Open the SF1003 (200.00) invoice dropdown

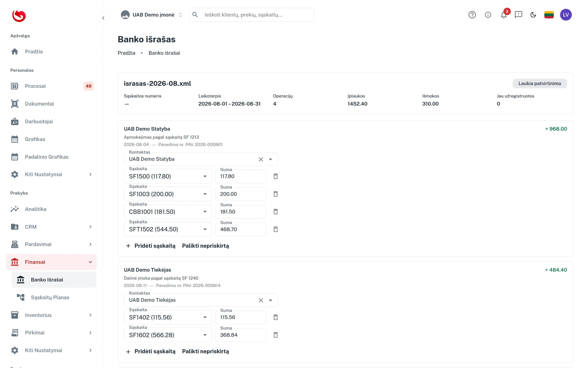[x=168, y=194]
